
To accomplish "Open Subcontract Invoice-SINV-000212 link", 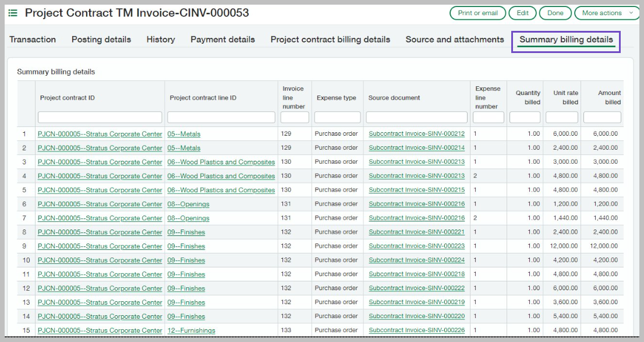I will coord(416,134).
